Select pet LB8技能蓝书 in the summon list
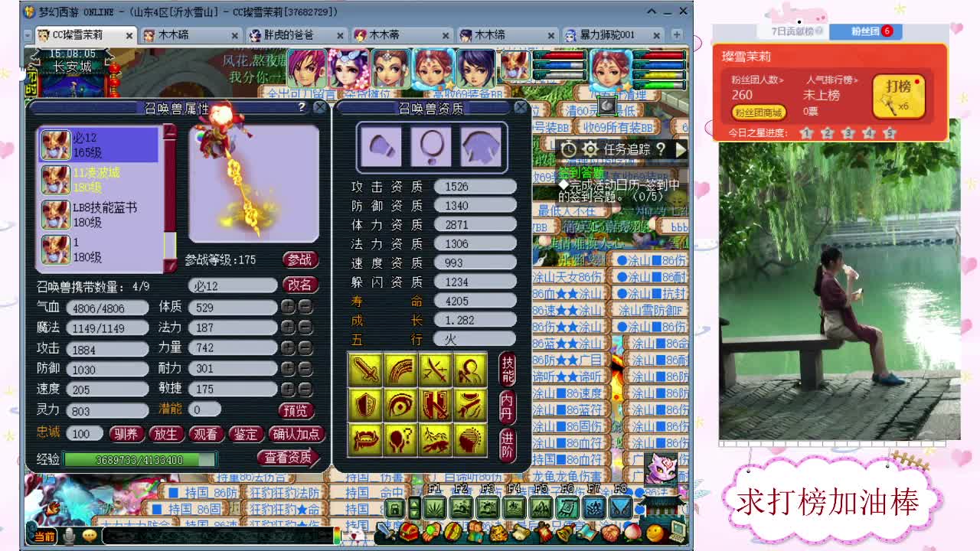The width and height of the screenshot is (980, 551). point(99,215)
